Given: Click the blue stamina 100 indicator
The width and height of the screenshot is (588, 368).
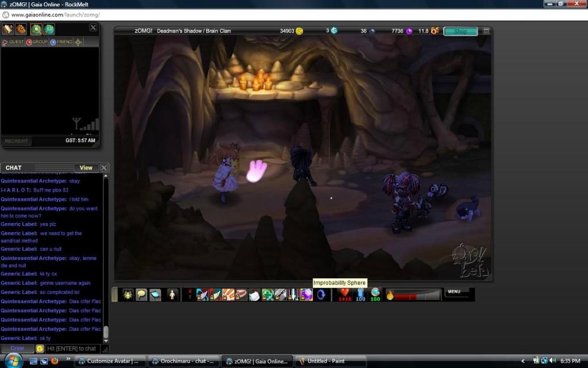Looking at the screenshot, I should tap(361, 295).
